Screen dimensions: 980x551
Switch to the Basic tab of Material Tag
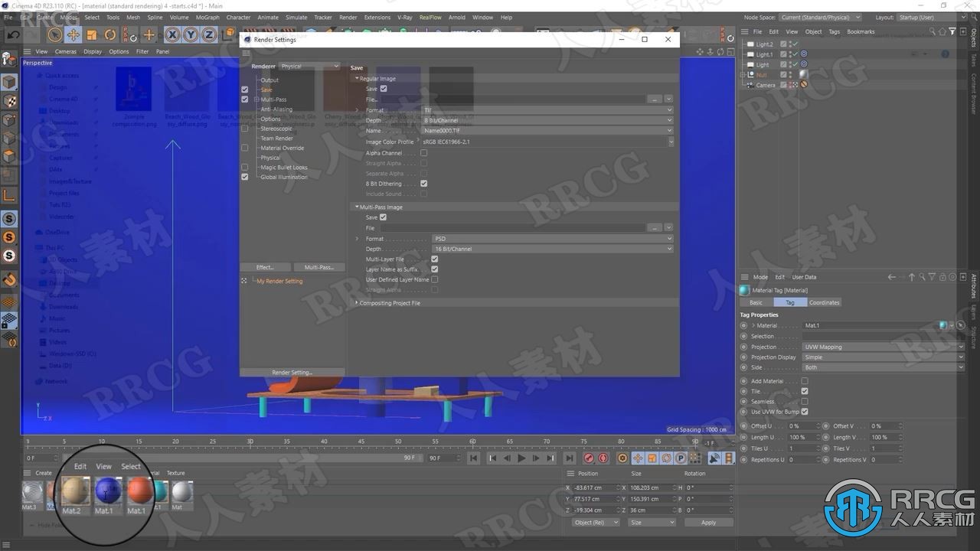pos(756,302)
